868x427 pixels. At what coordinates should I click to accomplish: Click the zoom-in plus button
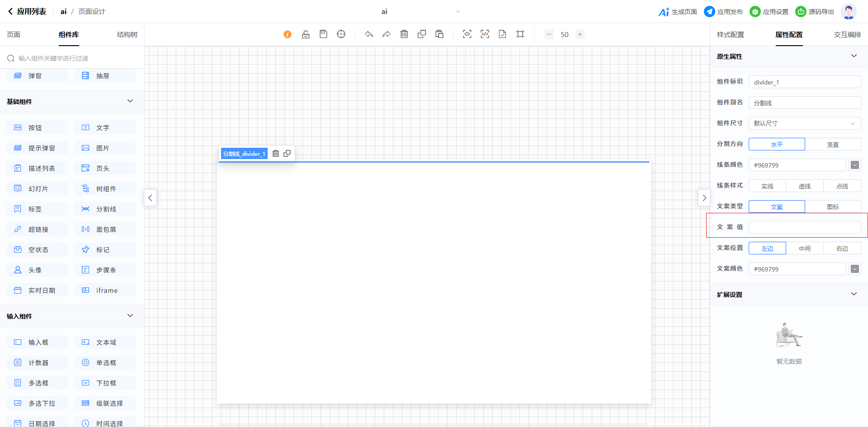[x=580, y=34]
